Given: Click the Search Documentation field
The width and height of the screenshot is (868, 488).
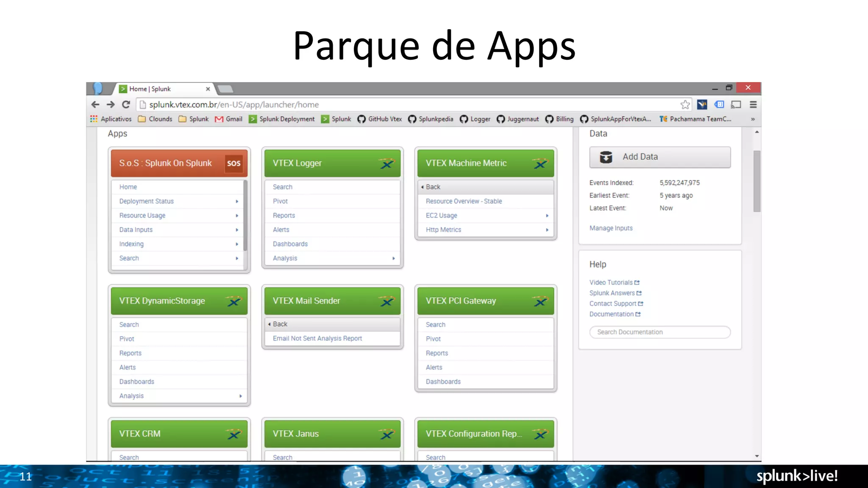Looking at the screenshot, I should coord(660,332).
